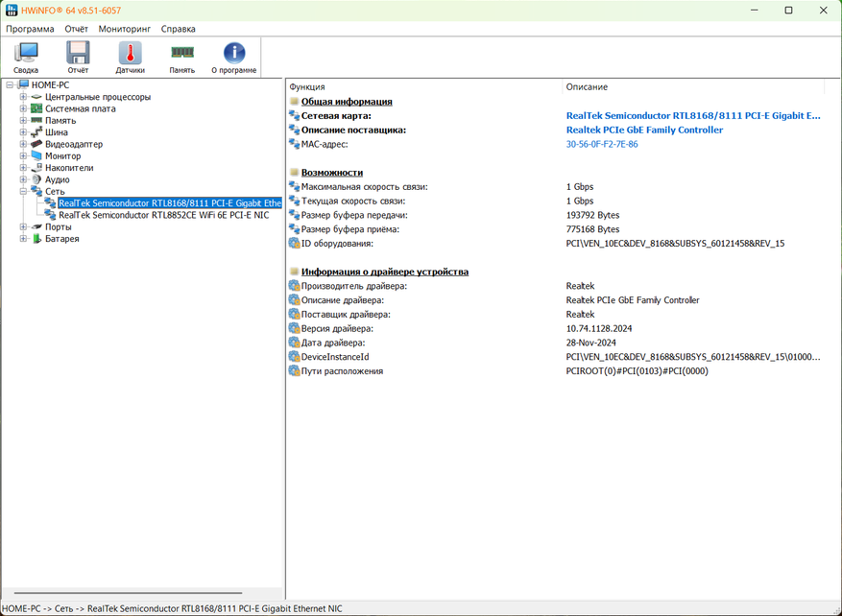Click the Realtek PCIe GbE Family Controller link
842x616 pixels.
tap(644, 130)
